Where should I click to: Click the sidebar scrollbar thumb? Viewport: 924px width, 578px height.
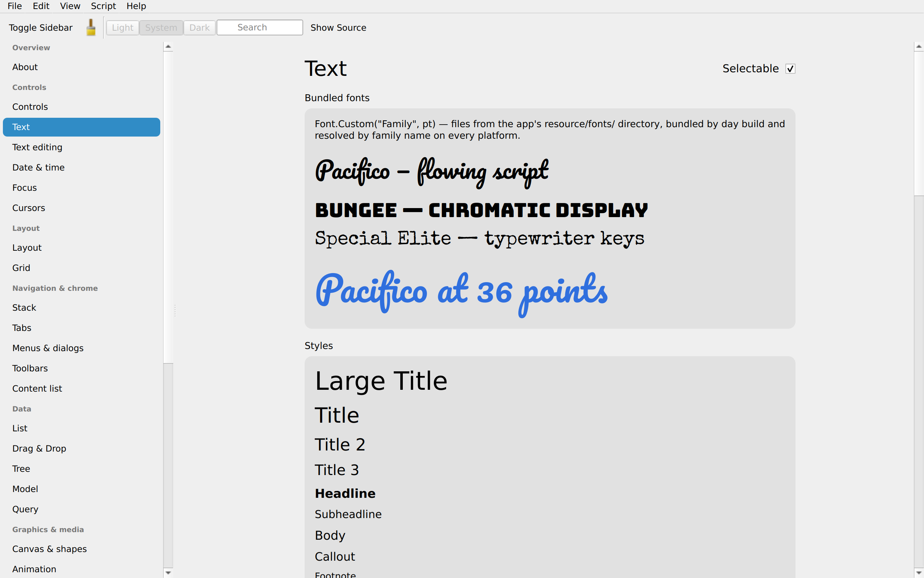[168, 207]
